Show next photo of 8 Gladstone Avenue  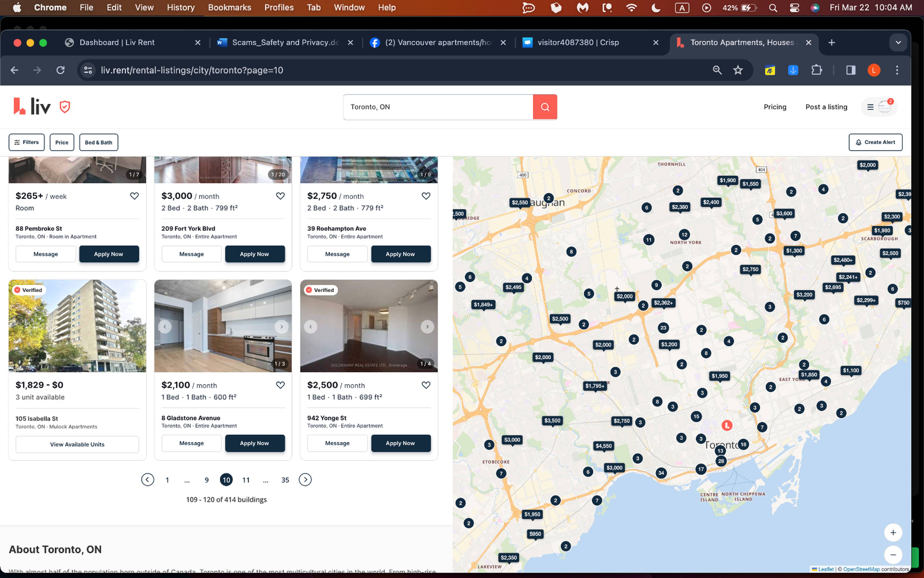(282, 327)
